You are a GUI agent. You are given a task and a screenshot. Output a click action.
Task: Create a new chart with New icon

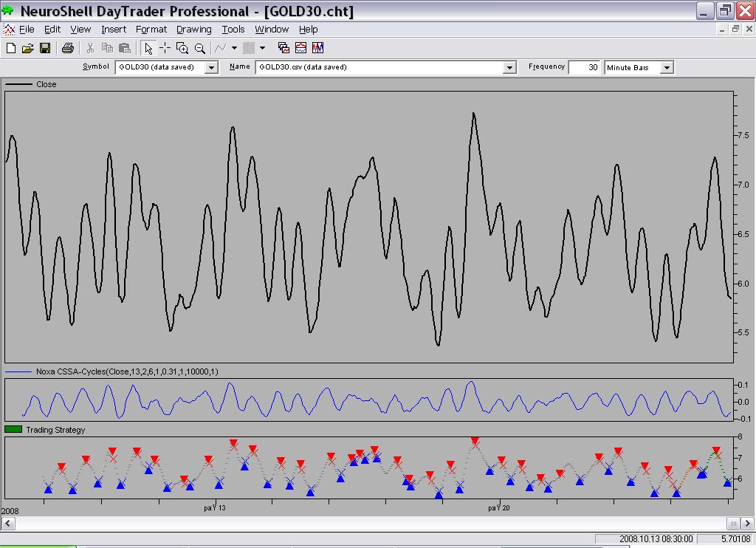click(10, 48)
